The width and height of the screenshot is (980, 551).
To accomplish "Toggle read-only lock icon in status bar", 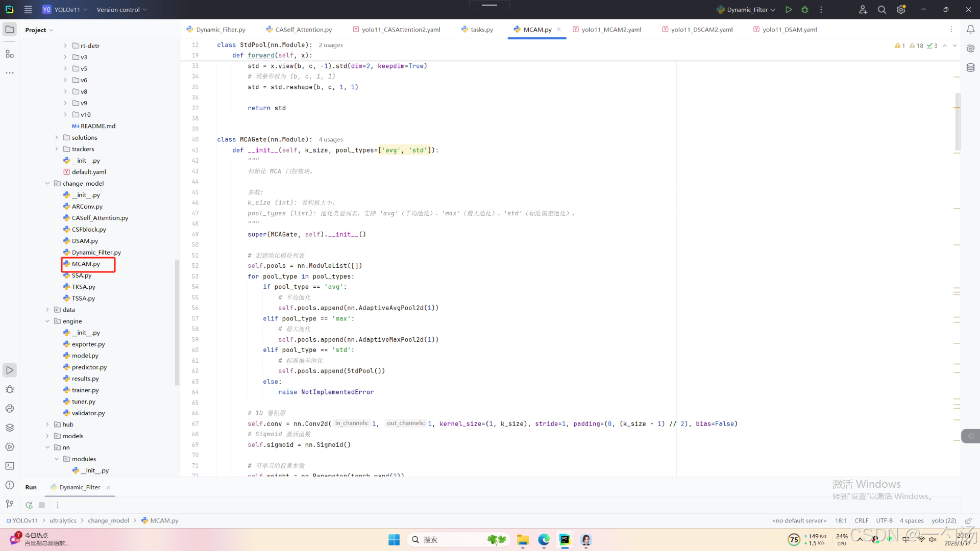I will 968,520.
